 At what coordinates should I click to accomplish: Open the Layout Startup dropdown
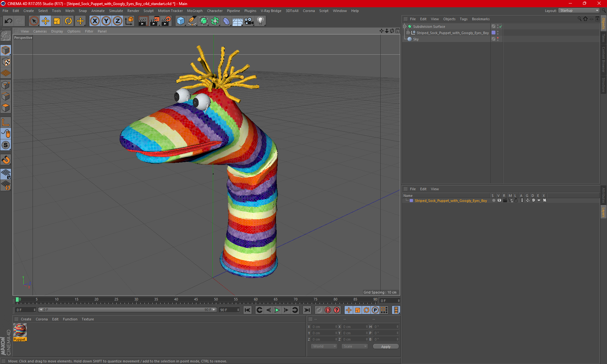click(x=579, y=10)
